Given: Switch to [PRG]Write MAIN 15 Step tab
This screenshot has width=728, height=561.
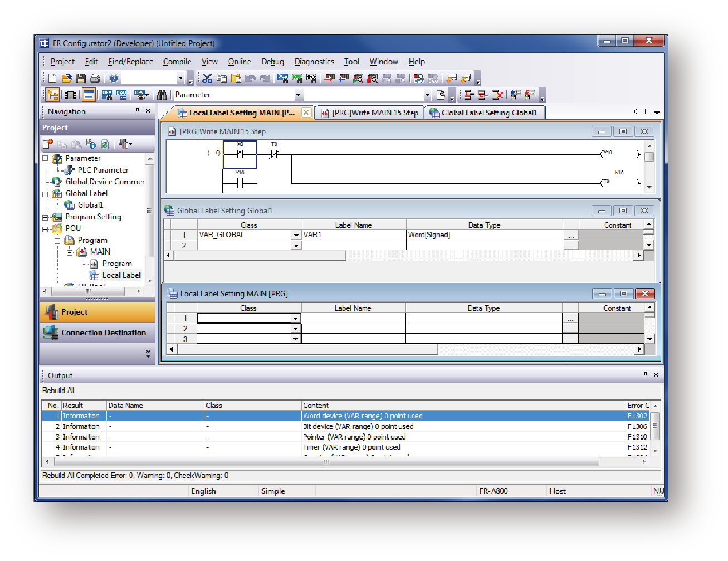Looking at the screenshot, I should click(x=370, y=113).
